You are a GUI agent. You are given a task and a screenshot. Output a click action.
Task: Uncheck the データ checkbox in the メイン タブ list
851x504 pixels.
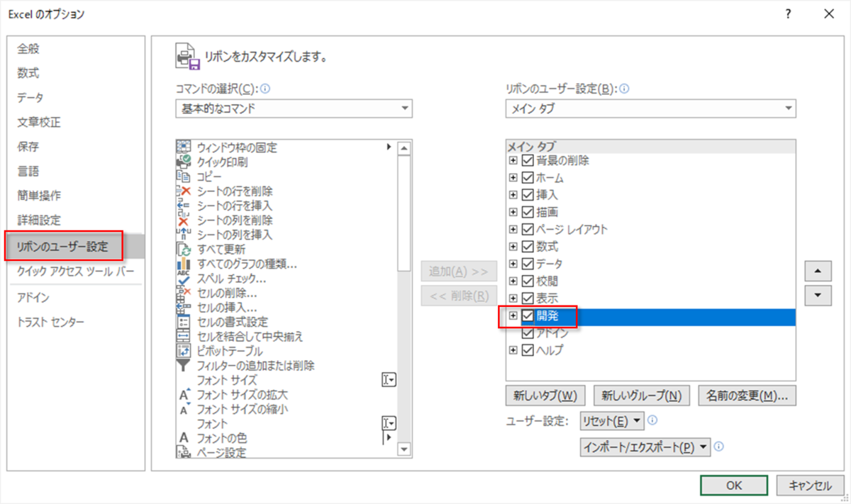pyautogui.click(x=528, y=264)
